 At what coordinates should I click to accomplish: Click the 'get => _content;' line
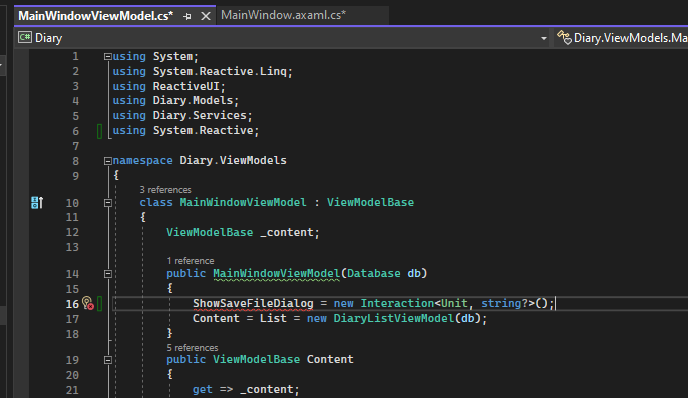(246, 389)
